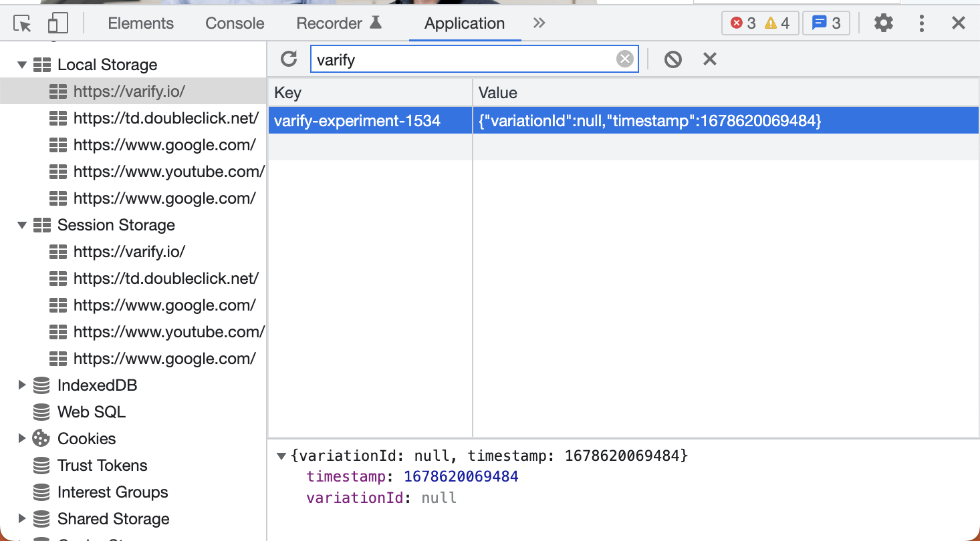Click the Session Storage grid icon
980x541 pixels.
[42, 225]
